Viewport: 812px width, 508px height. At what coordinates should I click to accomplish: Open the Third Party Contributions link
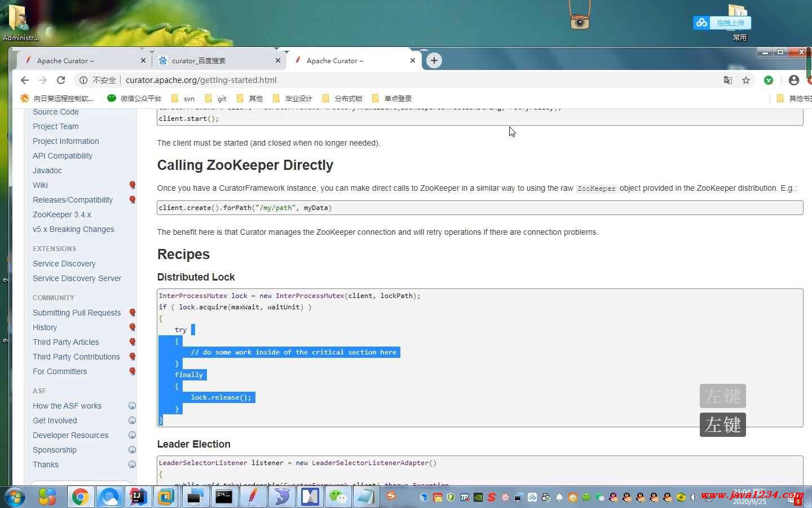click(76, 357)
